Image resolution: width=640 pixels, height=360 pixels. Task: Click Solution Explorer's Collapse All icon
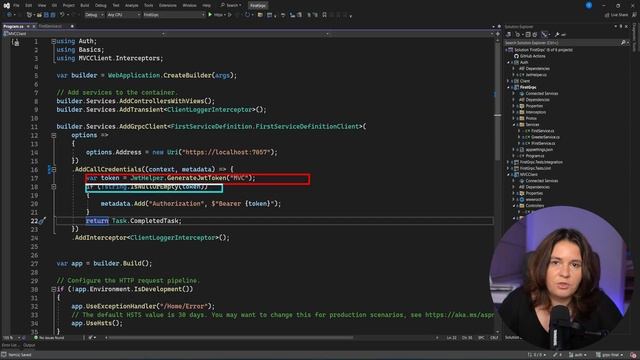(x=528, y=35)
